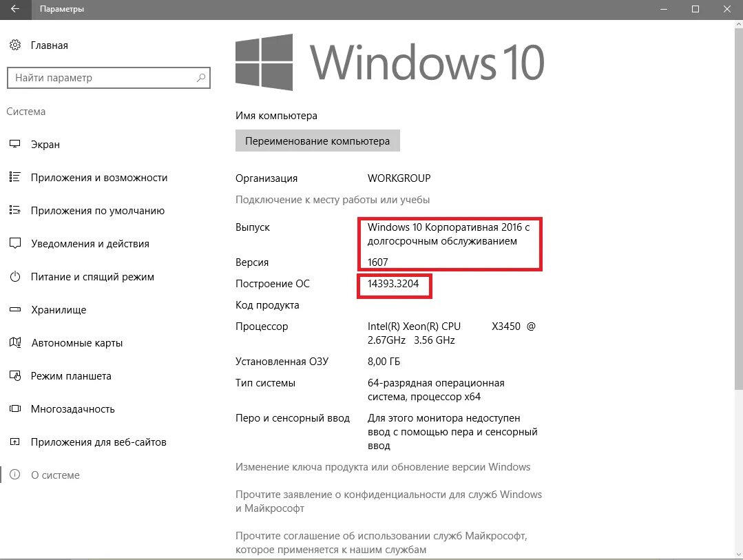Open the Главная home page

click(x=50, y=45)
